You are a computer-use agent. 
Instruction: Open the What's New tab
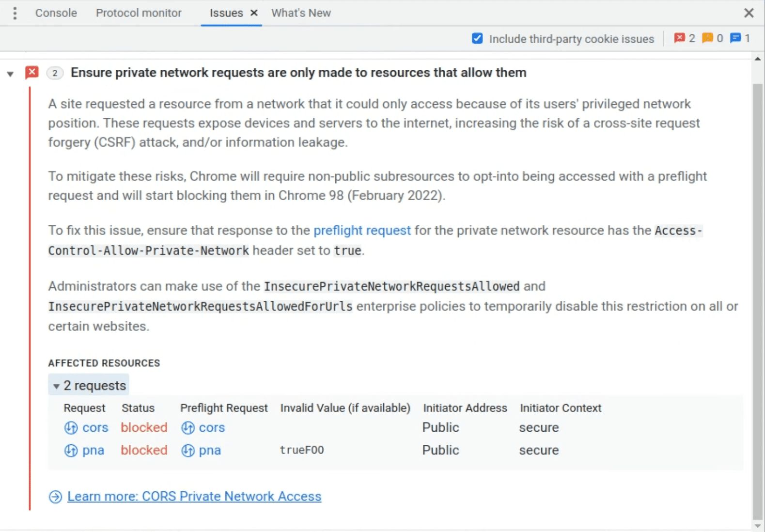click(x=300, y=13)
